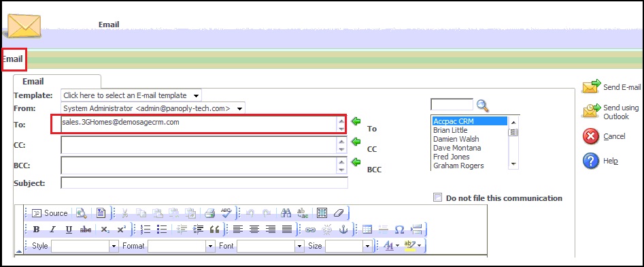
Task: Click the Copy icon in editor toolbar
Action: pos(141,213)
